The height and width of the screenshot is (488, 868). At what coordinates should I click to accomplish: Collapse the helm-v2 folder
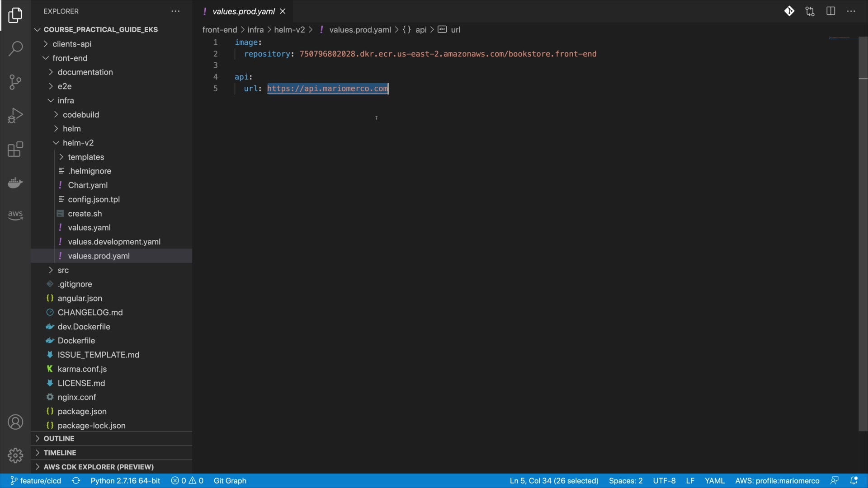tap(78, 143)
